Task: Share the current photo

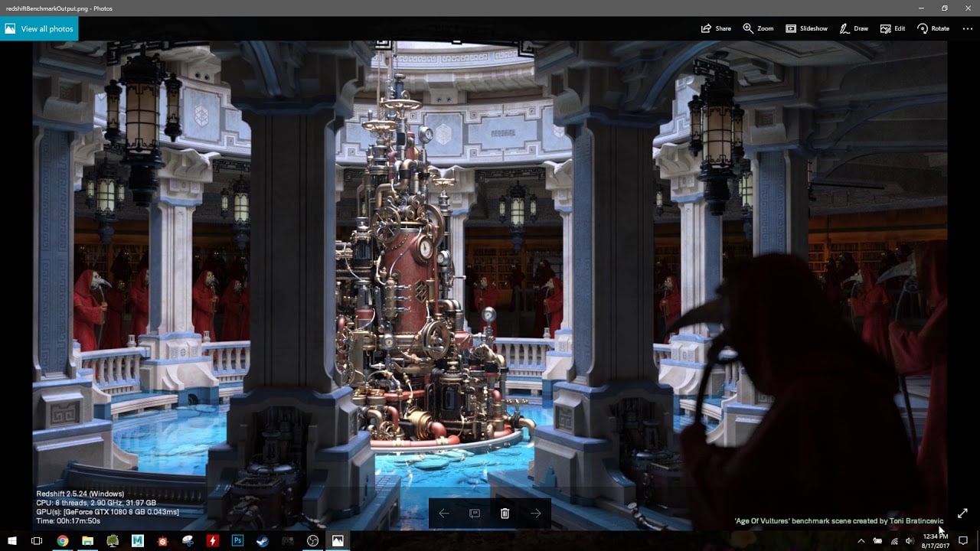Action: (x=716, y=28)
